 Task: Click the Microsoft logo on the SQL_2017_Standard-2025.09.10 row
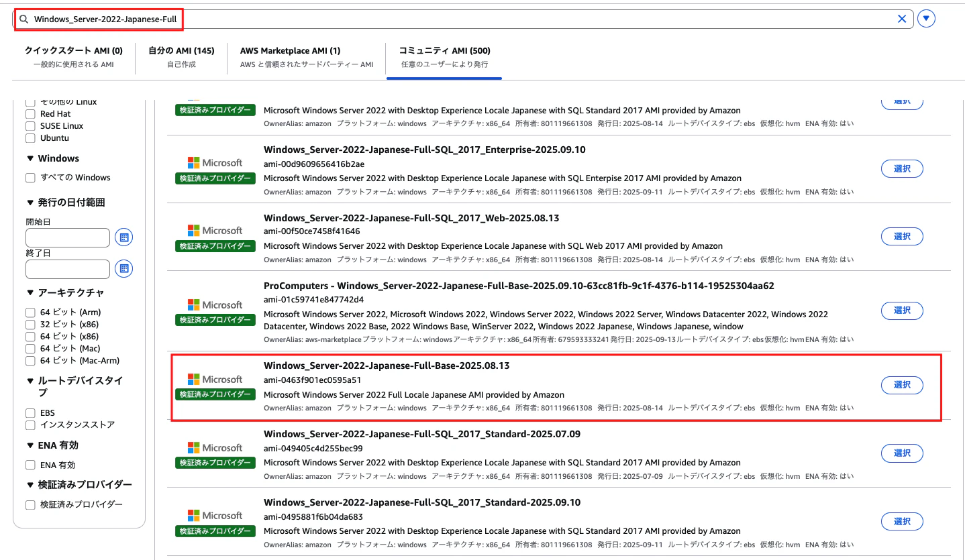point(215,516)
